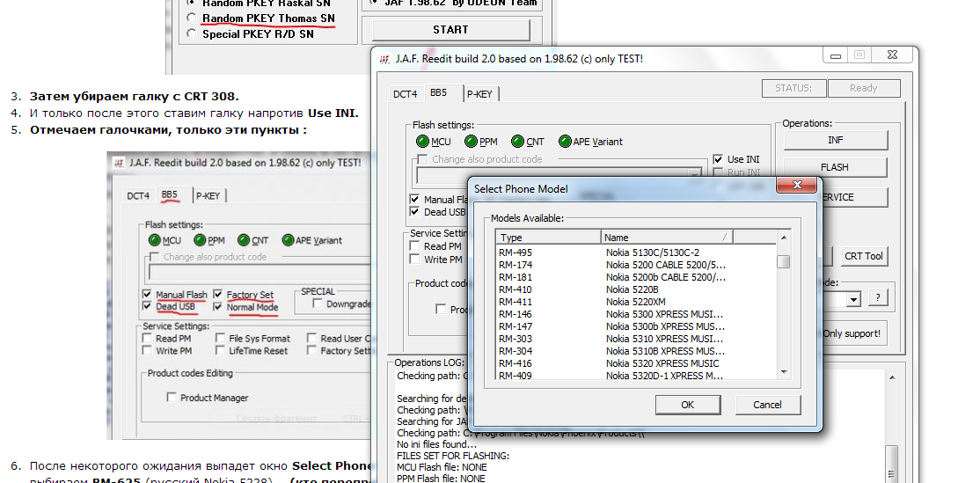Select Special PKEY R/D SN radio option
Image resolution: width=980 pixels, height=483 pixels.
click(x=191, y=34)
